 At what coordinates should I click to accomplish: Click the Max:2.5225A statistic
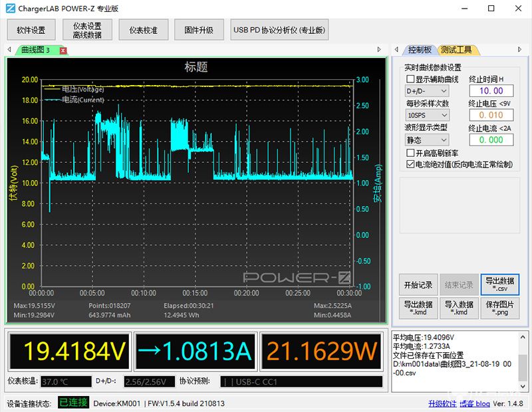(x=333, y=306)
